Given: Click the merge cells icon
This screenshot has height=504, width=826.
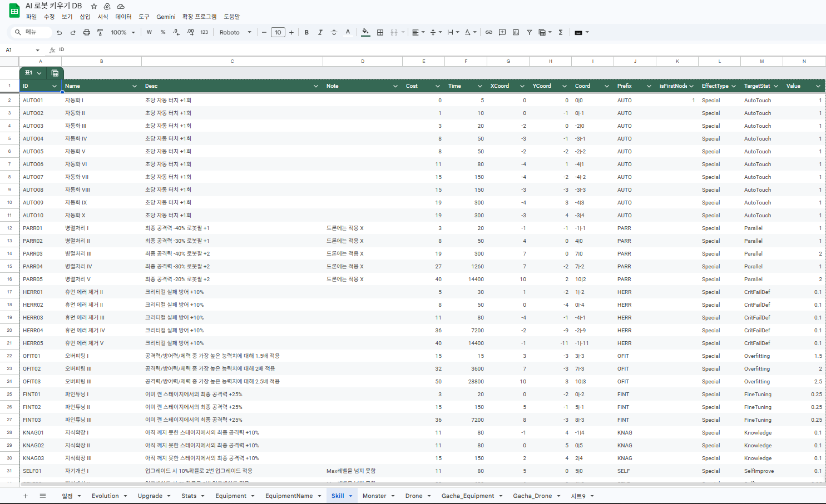Looking at the screenshot, I should pos(394,32).
